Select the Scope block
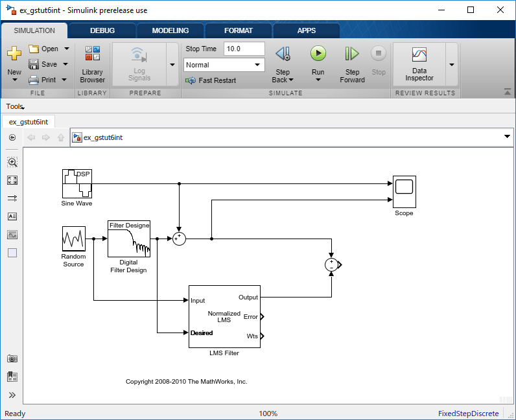Viewport: 516px width, 420px height. 405,192
